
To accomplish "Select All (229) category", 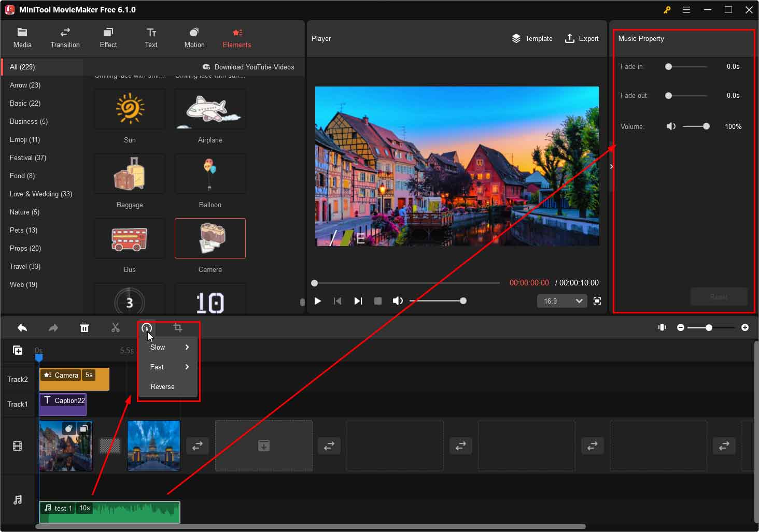I will [x=41, y=67].
